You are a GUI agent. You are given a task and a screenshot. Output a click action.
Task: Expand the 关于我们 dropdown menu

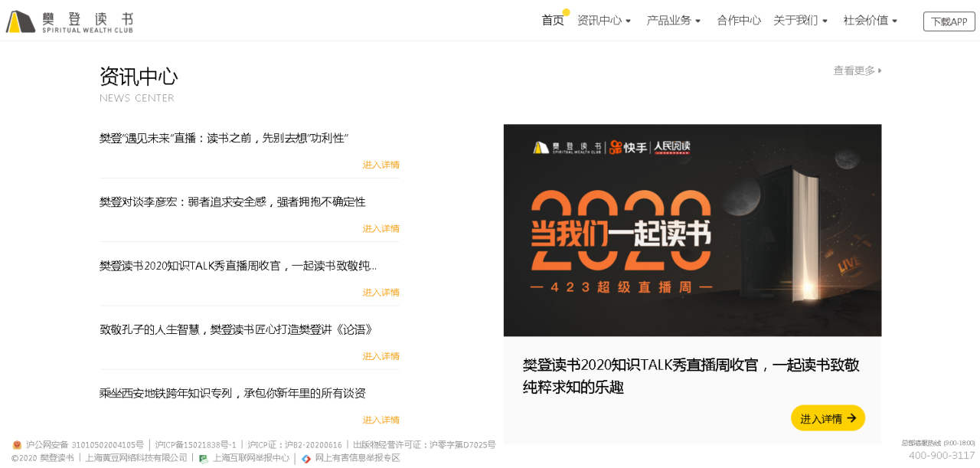click(801, 21)
